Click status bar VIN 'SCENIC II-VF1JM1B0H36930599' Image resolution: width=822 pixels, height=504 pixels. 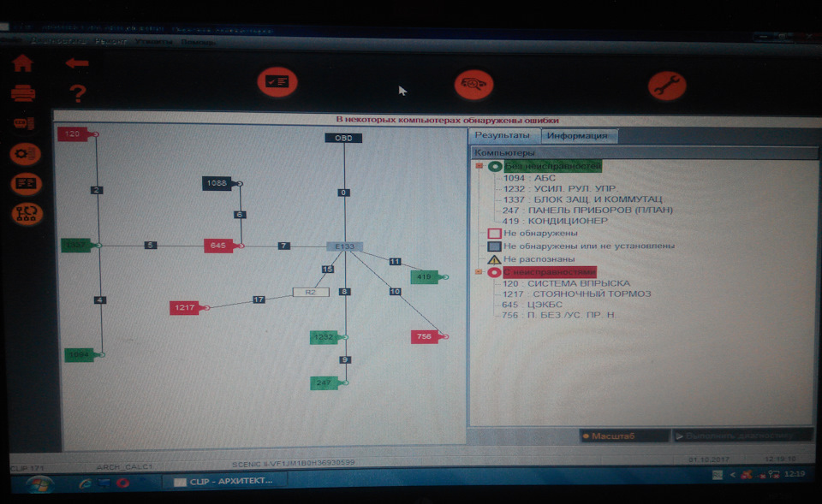click(x=293, y=463)
